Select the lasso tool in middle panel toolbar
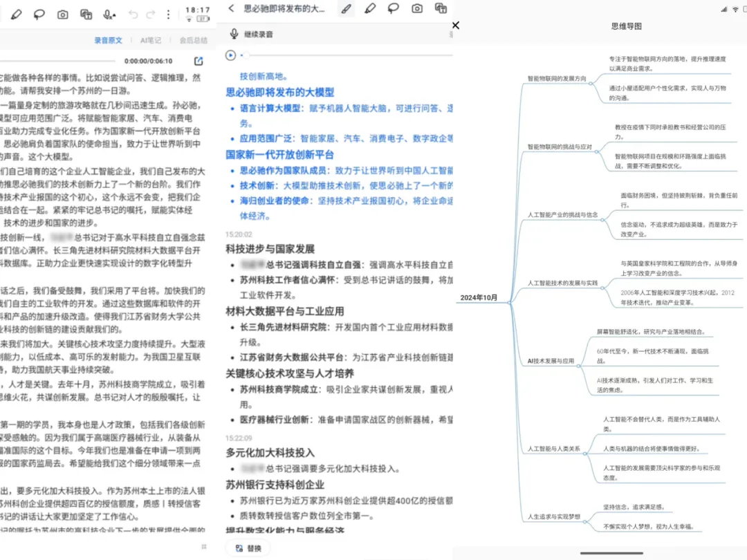The width and height of the screenshot is (747, 560). point(393,8)
